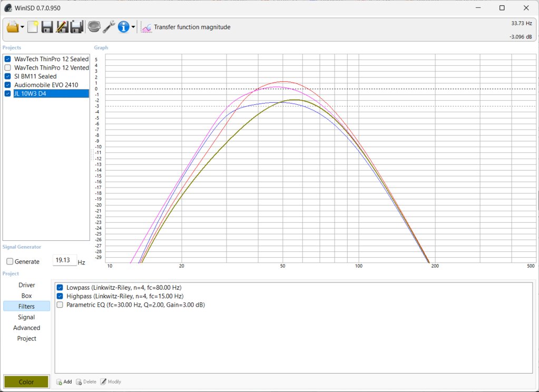Viewport: 539px width, 392px height.
Task: Click Add to add a filter
Action: [64, 381]
